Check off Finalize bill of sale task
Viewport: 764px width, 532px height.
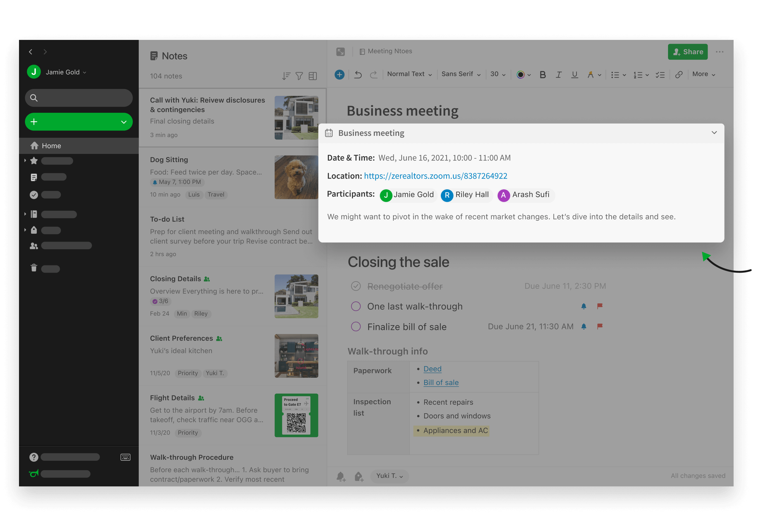(x=356, y=326)
